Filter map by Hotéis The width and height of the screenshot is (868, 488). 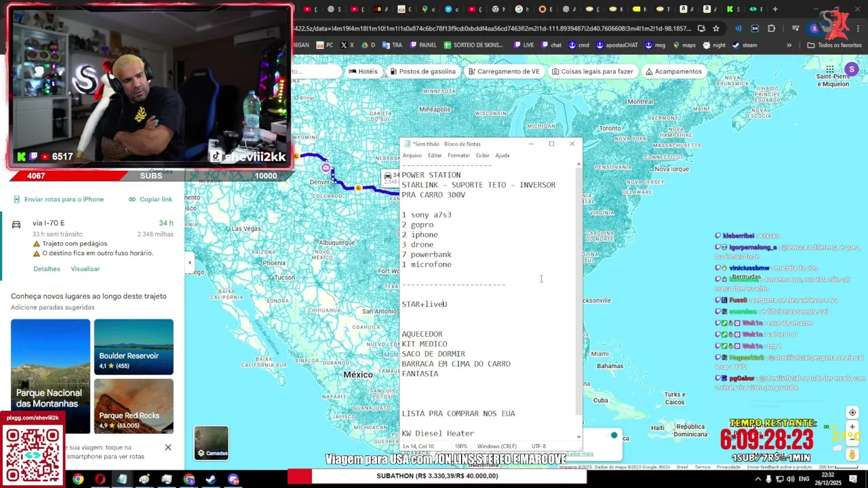[x=363, y=71]
